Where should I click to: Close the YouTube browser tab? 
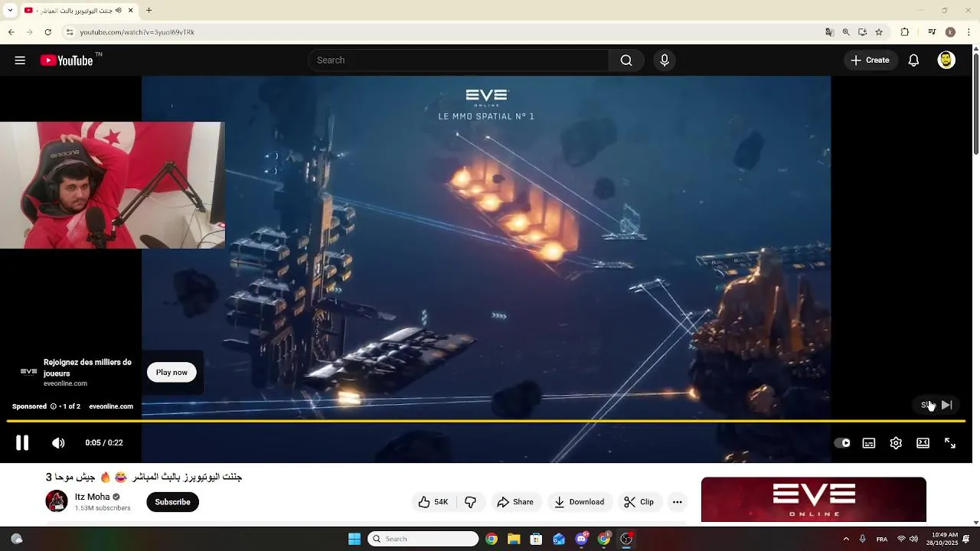(131, 11)
